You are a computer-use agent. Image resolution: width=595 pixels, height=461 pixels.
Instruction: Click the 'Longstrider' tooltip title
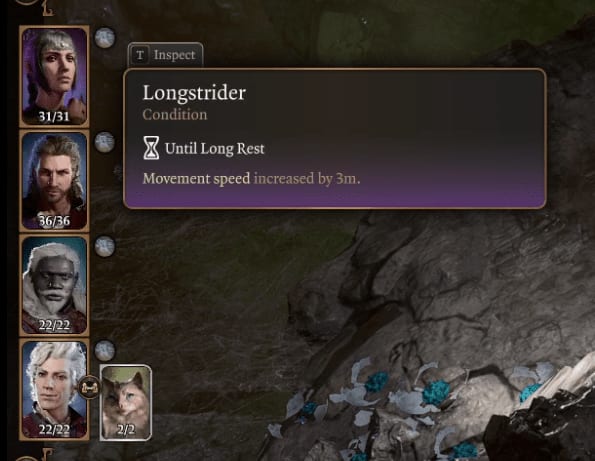point(194,93)
